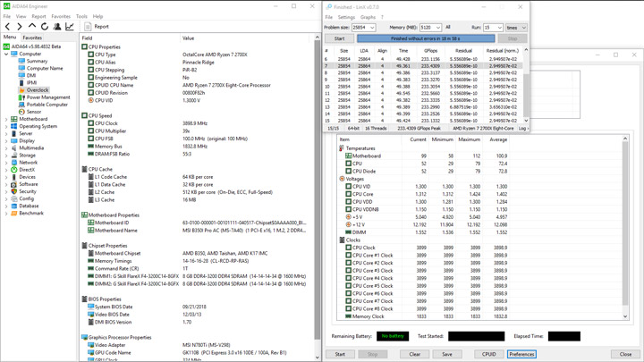This screenshot has height=362, width=644.
Task: Open CPUID from bottom buttons
Action: click(488, 354)
